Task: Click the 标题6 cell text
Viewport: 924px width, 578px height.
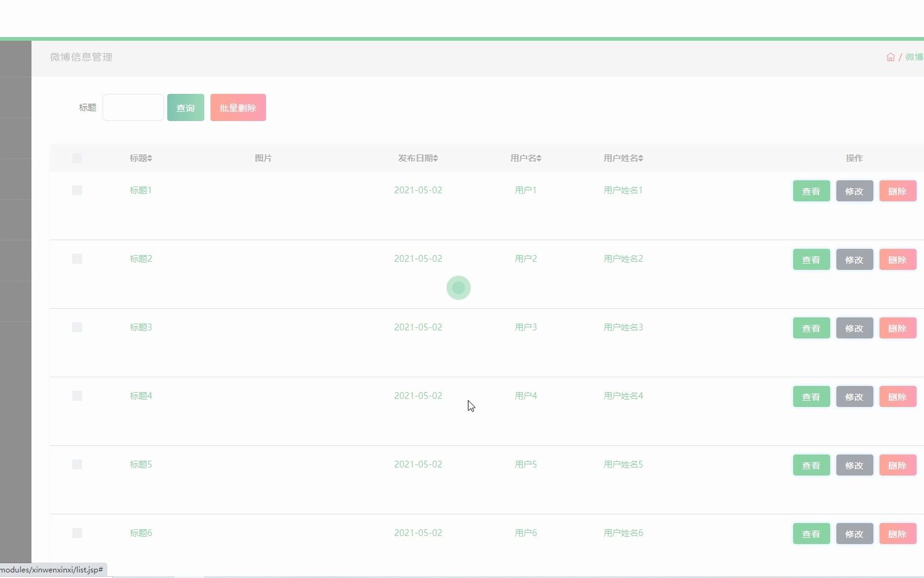Action: [141, 533]
